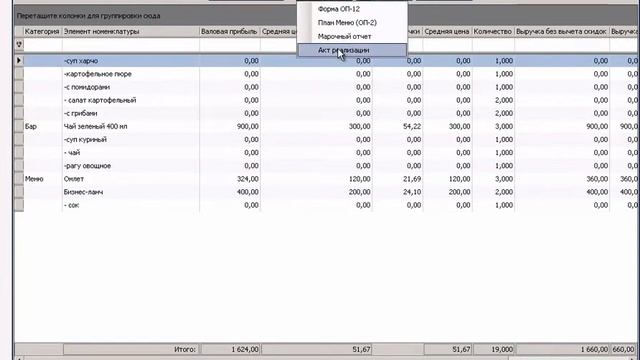640x360 pixels.
Task: Click quantity 2,000 in '-с грибами' row
Action: (x=504, y=113)
